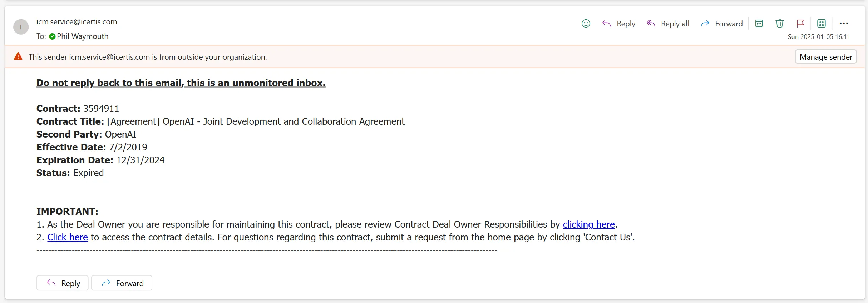Click Reply all in the toolbar
Image resolution: width=868 pixels, height=303 pixels.
(x=668, y=24)
